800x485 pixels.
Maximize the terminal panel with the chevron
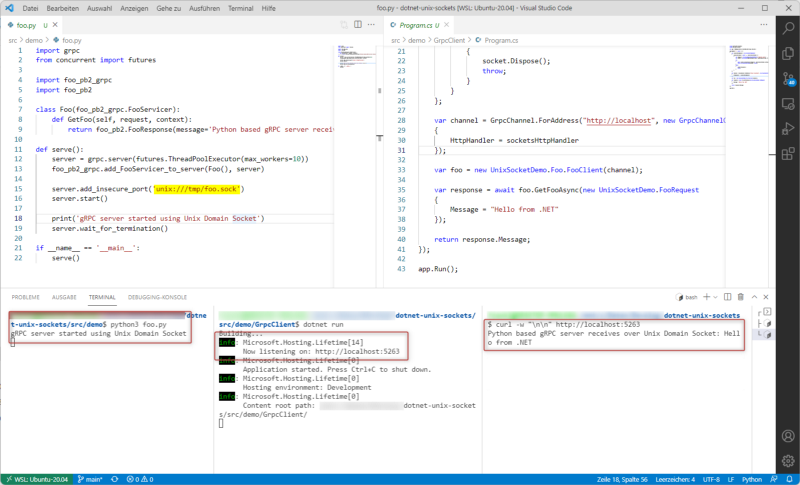pos(754,297)
